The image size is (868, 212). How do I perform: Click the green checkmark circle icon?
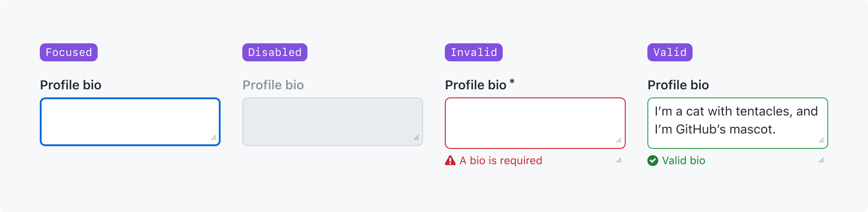coord(653,161)
